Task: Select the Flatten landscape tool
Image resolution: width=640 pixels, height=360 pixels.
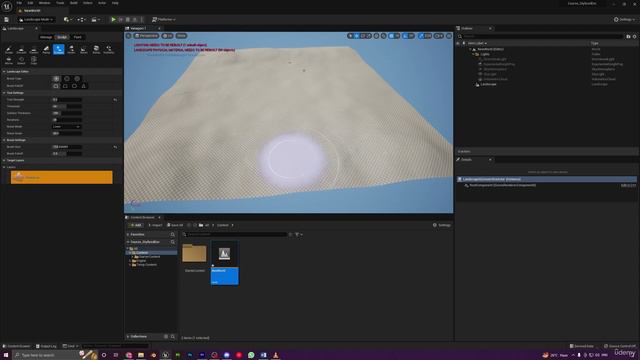Action: tap(34, 50)
